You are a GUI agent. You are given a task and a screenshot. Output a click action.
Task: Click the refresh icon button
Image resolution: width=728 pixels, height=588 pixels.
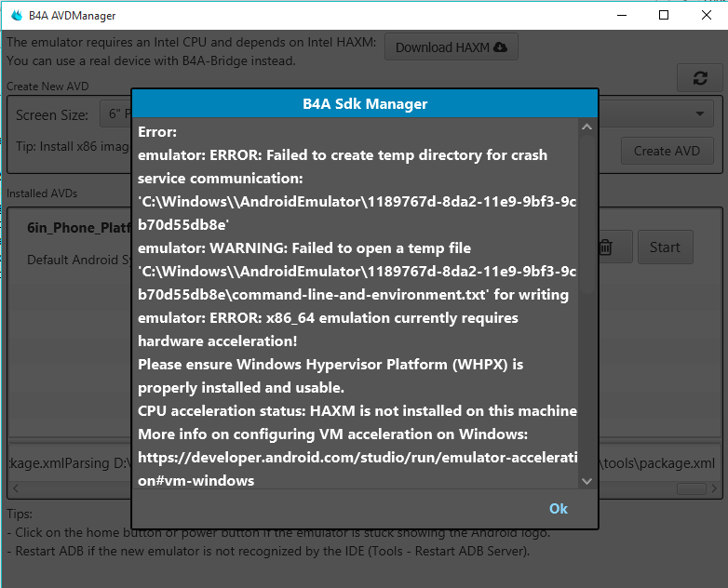coord(700,78)
